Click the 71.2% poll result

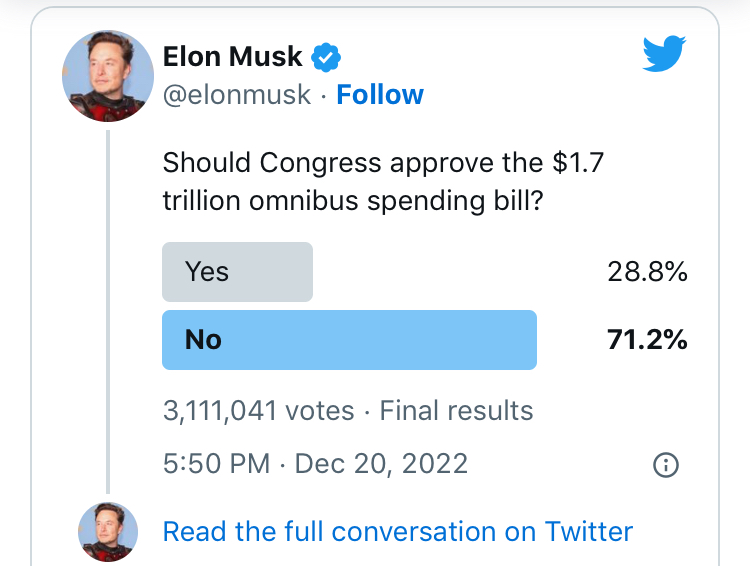pyautogui.click(x=647, y=340)
